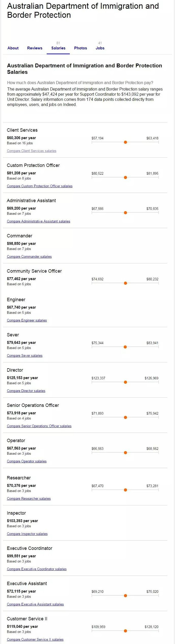Click Compare Operator salaries link
The image size is (175, 644).
click(x=27, y=461)
